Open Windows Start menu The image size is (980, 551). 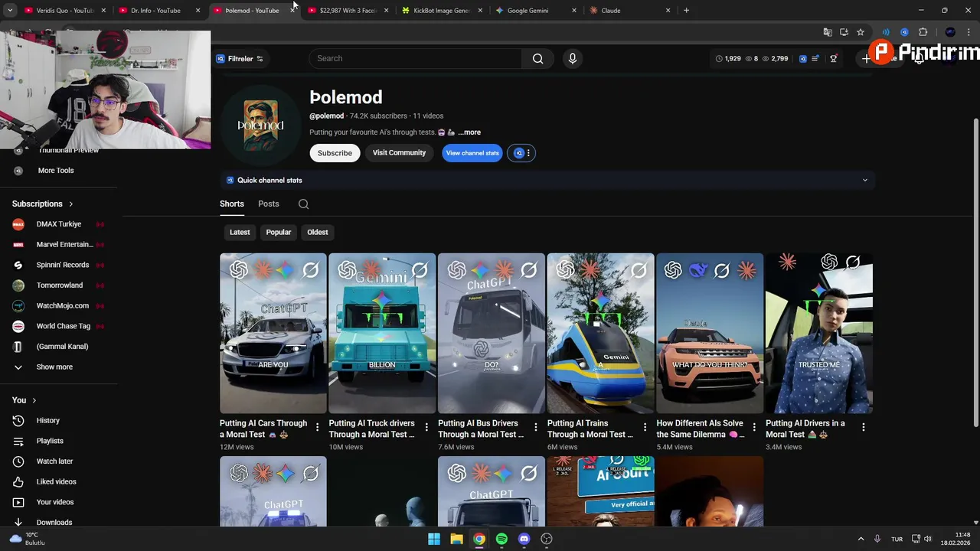pyautogui.click(x=434, y=539)
